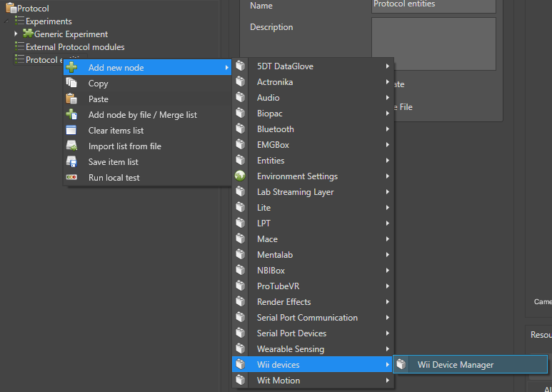Click the empty Description text box
This screenshot has width=552, height=392.
[x=433, y=44]
